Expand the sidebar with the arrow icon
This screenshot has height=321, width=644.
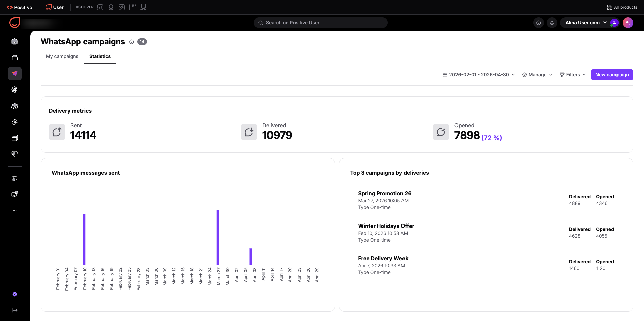[15, 310]
